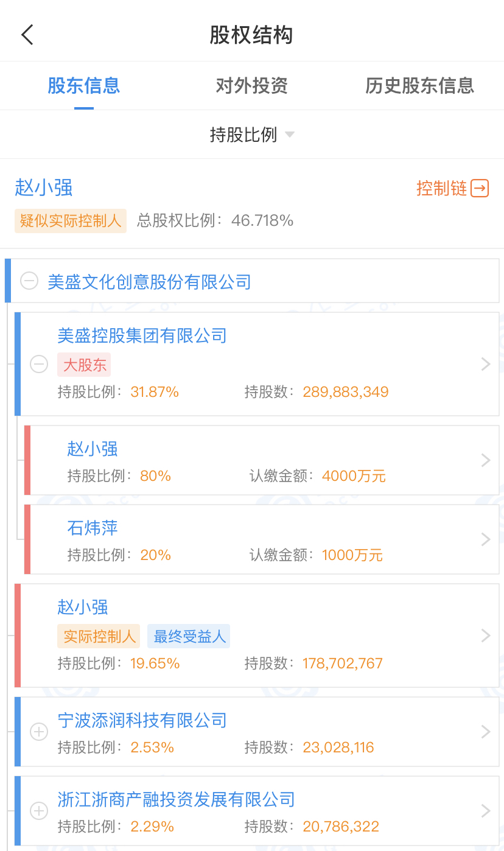Screen dimensions: 504x851
Task: Tap chevron on 赵小强 80% row
Action: [486, 460]
